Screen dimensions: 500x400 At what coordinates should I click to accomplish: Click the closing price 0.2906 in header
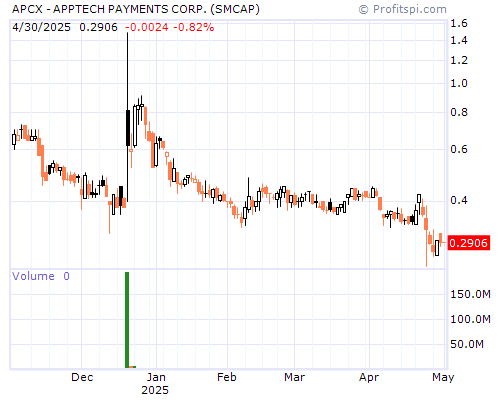coord(98,27)
